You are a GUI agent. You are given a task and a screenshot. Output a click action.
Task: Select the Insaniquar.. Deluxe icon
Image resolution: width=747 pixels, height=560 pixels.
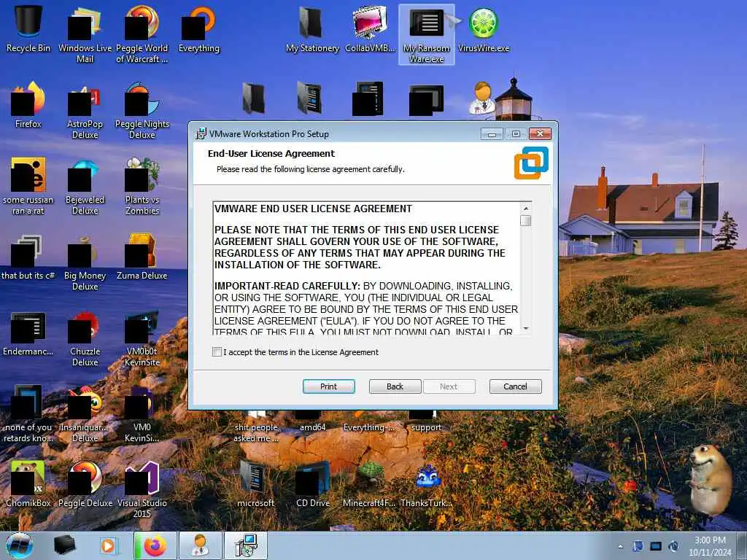[x=85, y=413]
